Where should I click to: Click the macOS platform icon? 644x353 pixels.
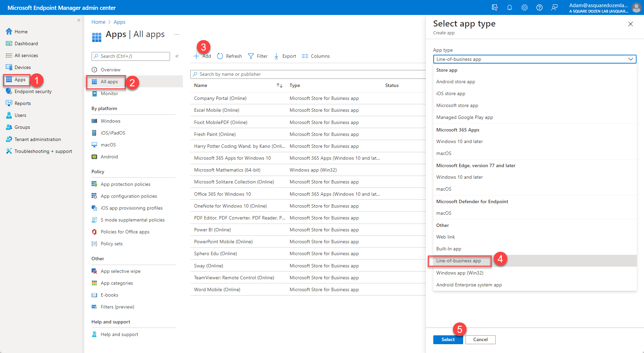coord(94,145)
